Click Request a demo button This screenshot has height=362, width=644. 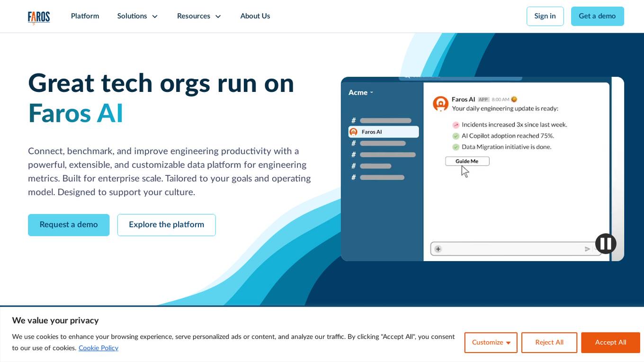(x=69, y=225)
